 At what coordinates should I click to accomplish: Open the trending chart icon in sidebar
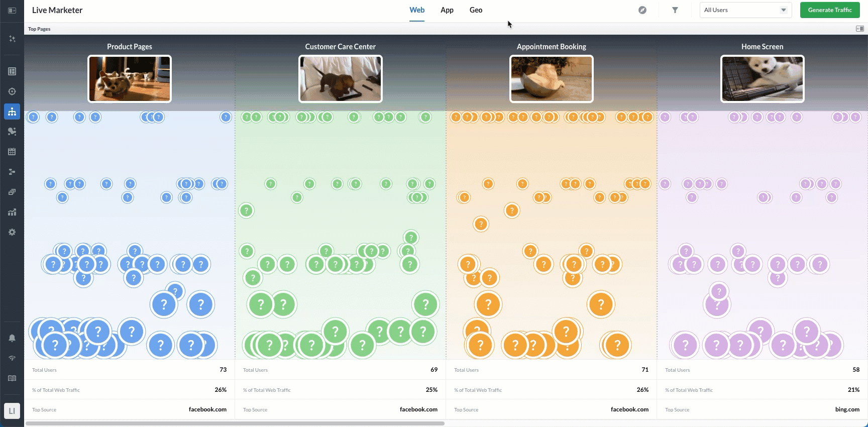(12, 212)
